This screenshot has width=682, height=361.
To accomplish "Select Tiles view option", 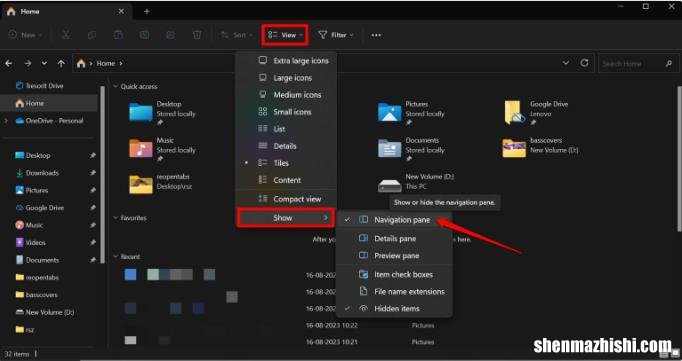I will tap(286, 163).
